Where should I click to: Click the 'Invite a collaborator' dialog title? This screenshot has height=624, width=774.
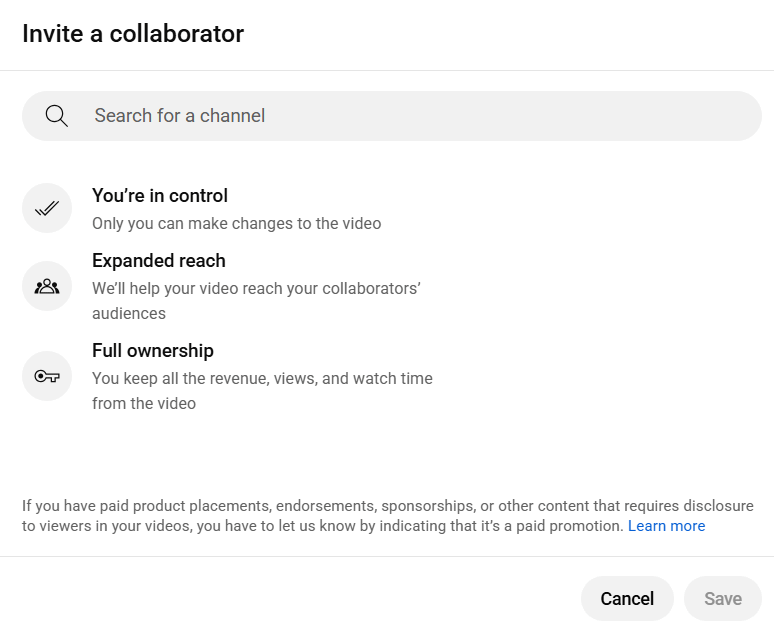[133, 34]
